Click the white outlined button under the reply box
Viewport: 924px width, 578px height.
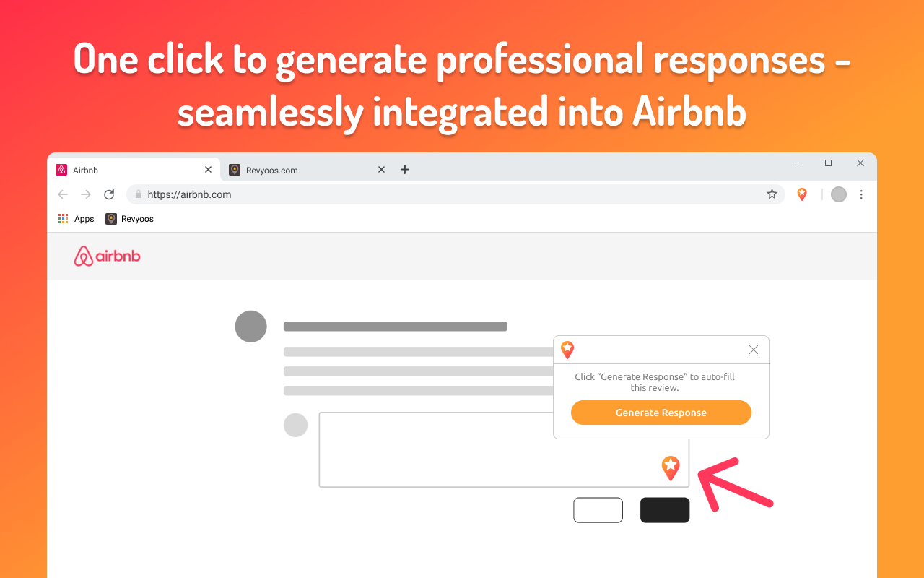(x=598, y=510)
